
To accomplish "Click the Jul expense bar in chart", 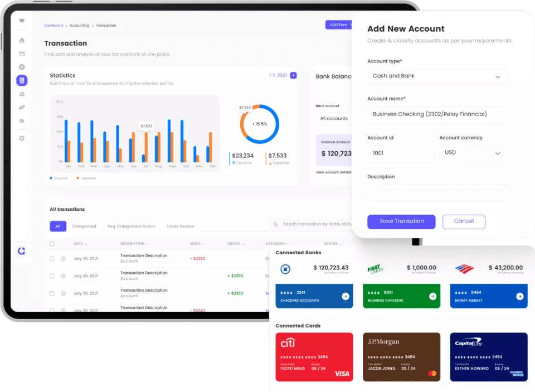I will pyautogui.click(x=147, y=147).
